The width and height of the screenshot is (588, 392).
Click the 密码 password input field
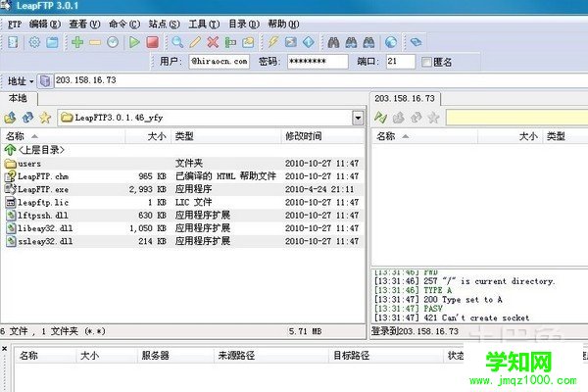click(318, 62)
